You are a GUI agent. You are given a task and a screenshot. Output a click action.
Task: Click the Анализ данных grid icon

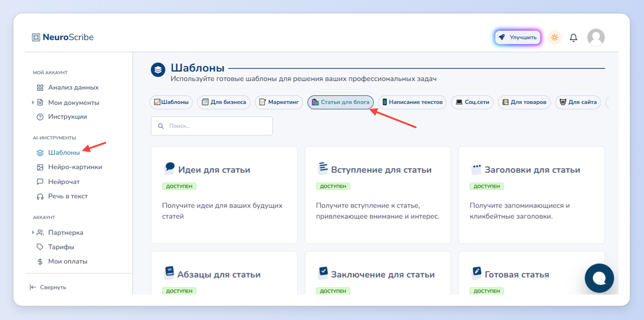40,87
